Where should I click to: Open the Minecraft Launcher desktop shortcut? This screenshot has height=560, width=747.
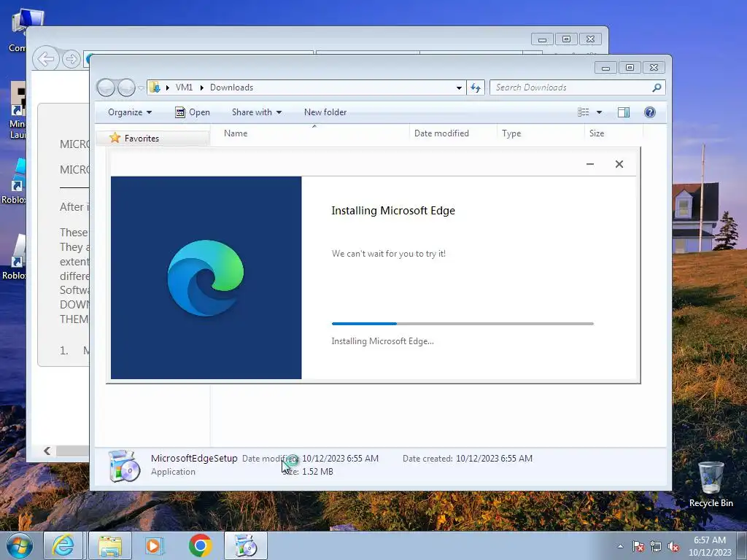pos(18,111)
